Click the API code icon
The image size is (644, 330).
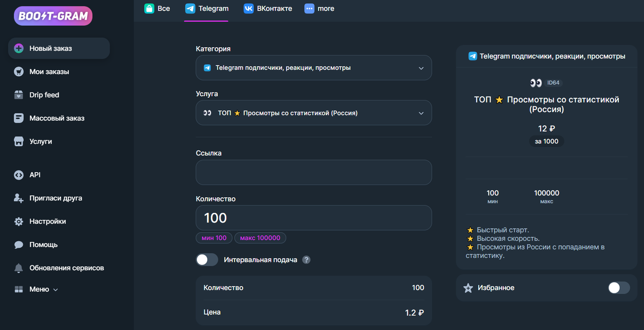coord(19,175)
